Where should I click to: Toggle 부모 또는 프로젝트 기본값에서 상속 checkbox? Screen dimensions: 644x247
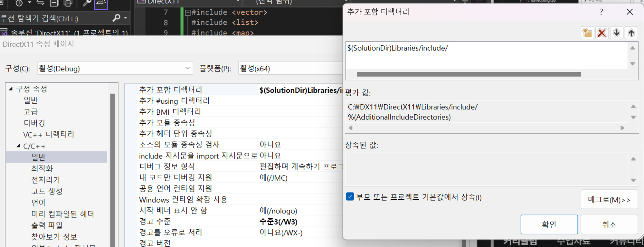pos(350,196)
